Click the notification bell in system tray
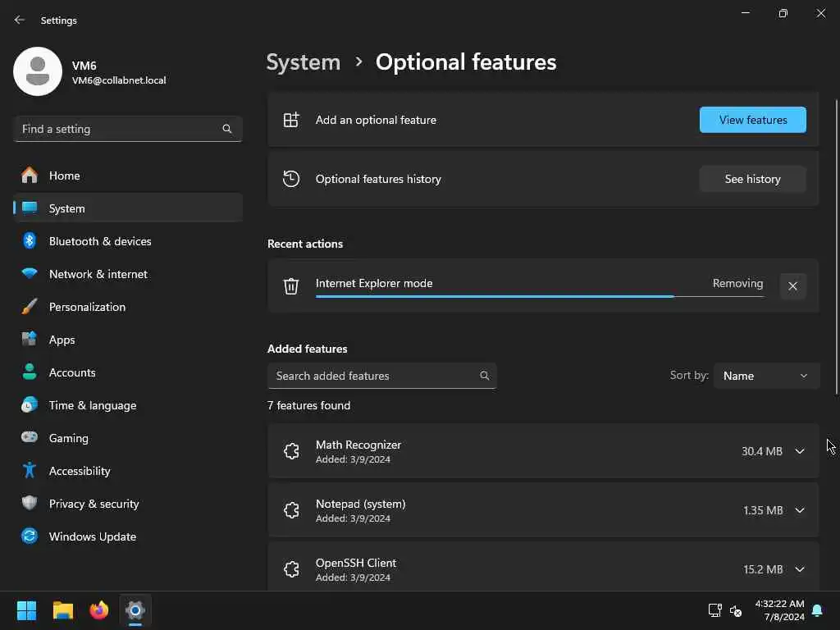 817,610
